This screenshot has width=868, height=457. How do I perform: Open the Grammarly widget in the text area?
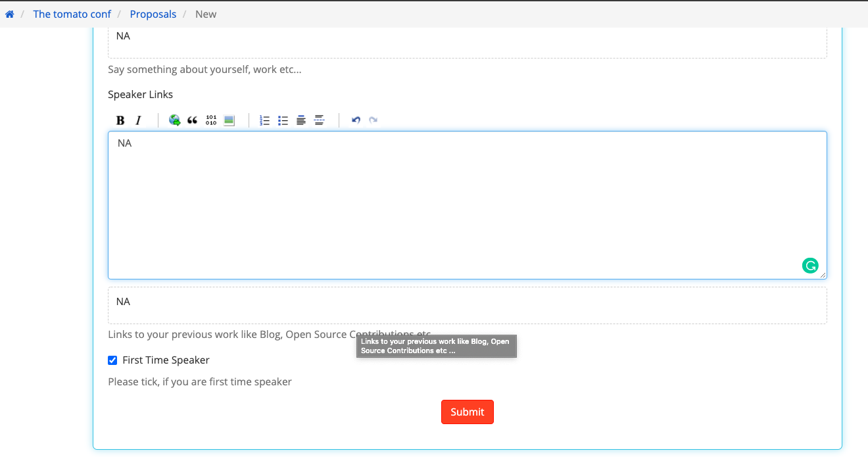pos(810,266)
